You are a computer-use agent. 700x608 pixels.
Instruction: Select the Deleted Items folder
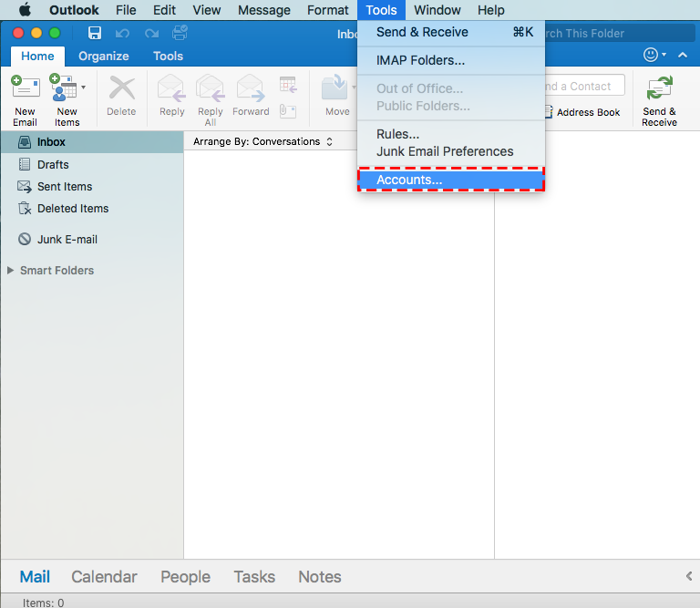(x=92, y=209)
